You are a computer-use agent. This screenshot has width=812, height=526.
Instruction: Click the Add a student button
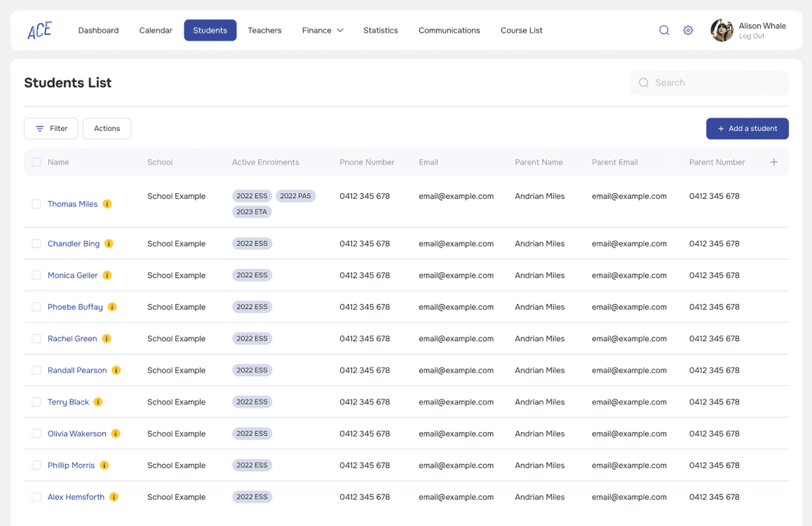747,128
